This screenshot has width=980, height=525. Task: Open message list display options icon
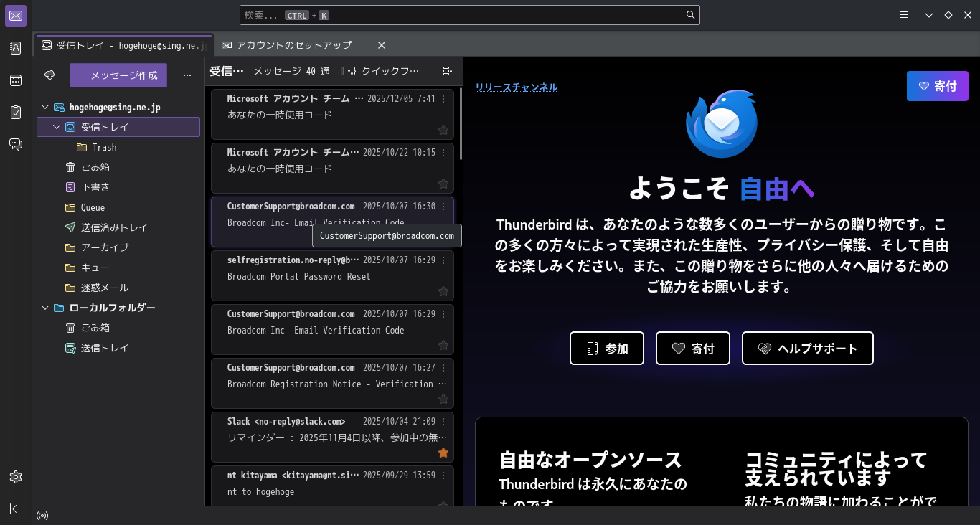pos(448,71)
